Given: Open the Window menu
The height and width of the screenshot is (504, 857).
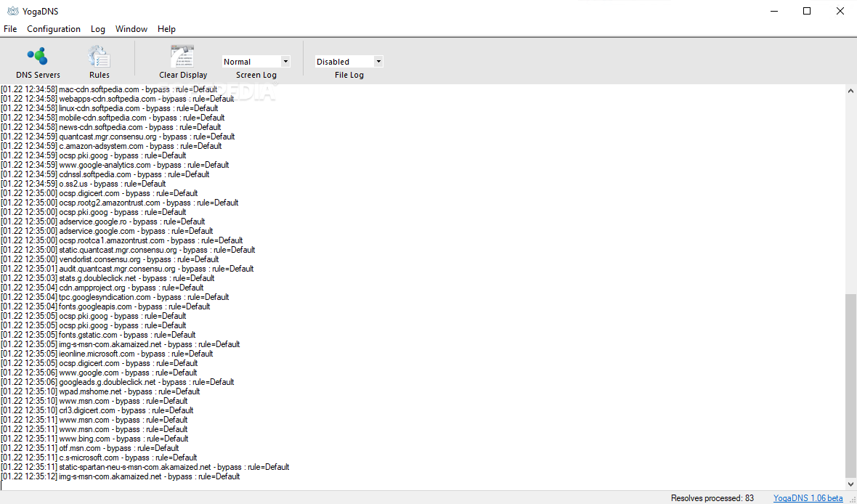Looking at the screenshot, I should point(131,29).
